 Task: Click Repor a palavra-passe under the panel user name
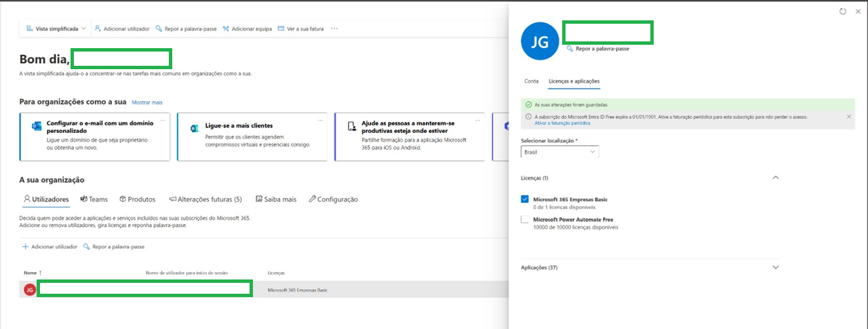point(597,49)
